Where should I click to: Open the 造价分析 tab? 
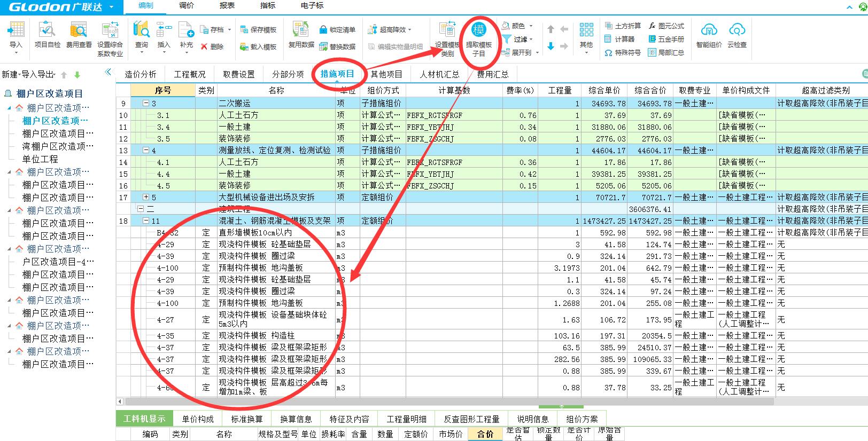(x=141, y=74)
